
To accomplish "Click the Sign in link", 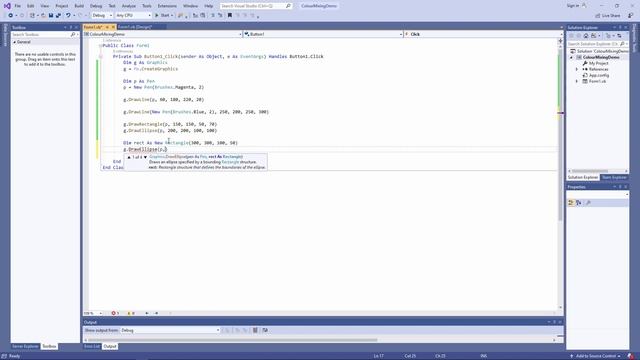I will 573,6.
